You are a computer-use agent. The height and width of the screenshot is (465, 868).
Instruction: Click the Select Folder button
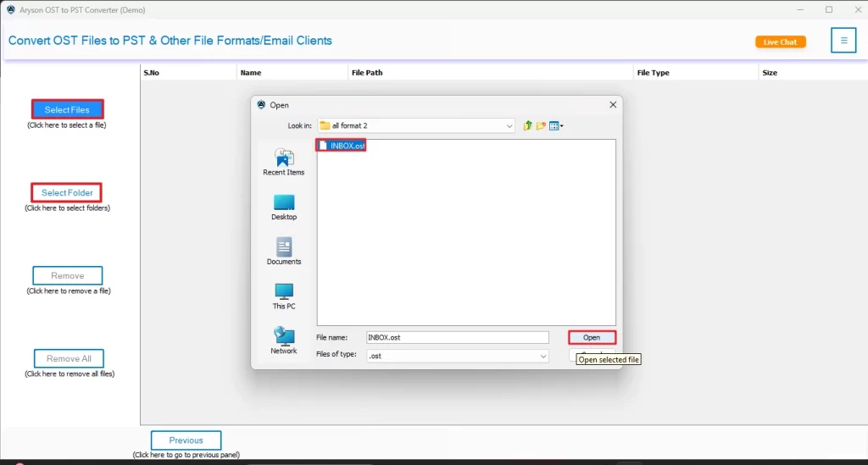[x=67, y=192]
